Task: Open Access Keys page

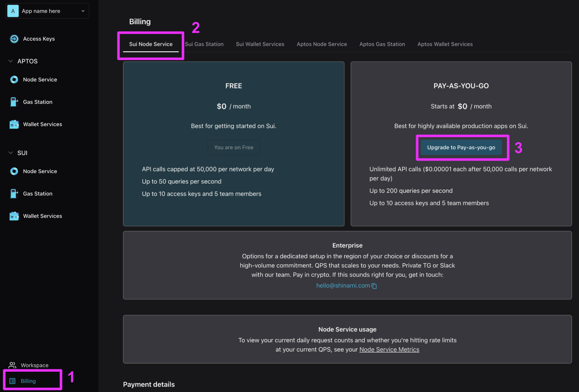Action: click(x=39, y=39)
